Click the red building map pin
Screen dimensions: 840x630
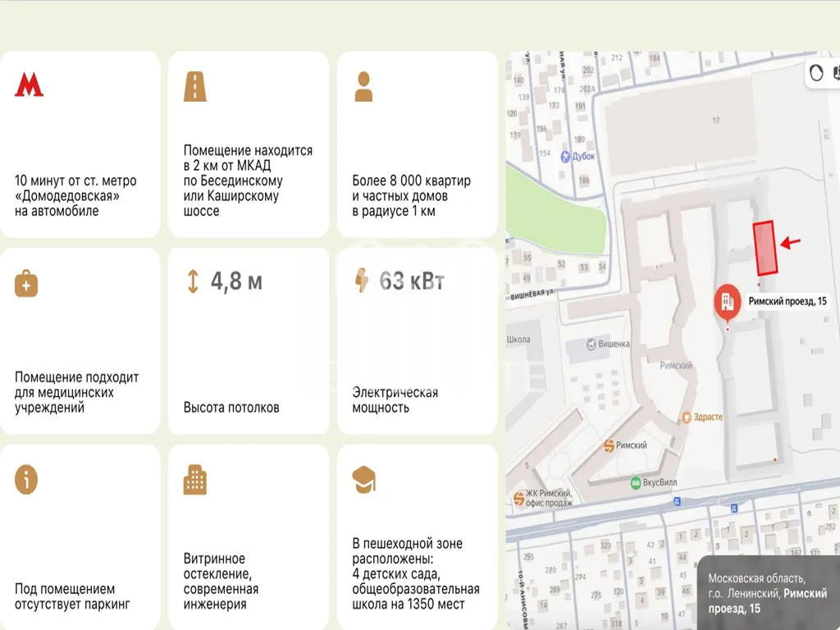pos(727,304)
